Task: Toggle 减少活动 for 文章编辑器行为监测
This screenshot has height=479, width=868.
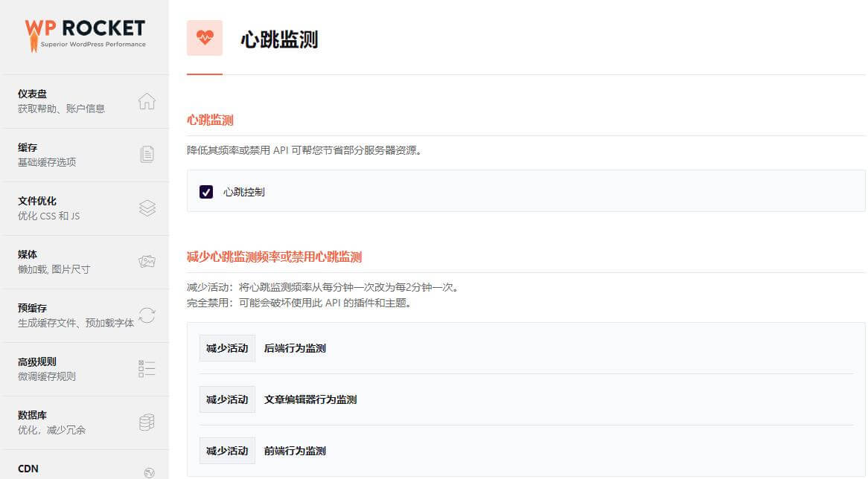Action: 227,399
